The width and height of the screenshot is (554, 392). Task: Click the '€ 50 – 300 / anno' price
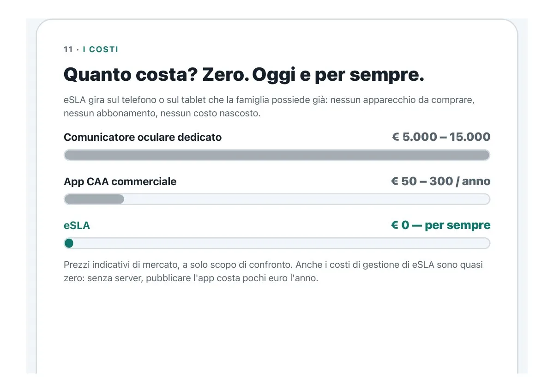coord(440,181)
